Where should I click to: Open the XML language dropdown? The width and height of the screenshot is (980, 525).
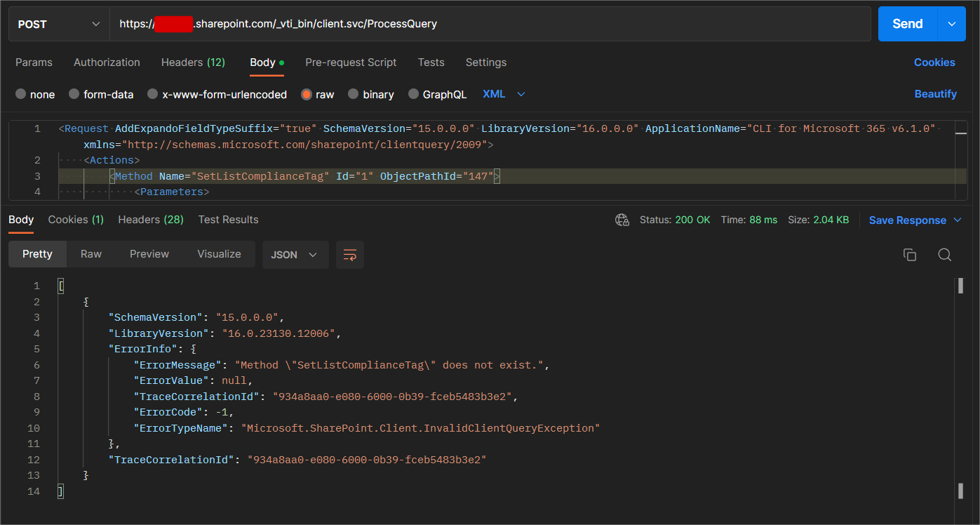click(504, 94)
